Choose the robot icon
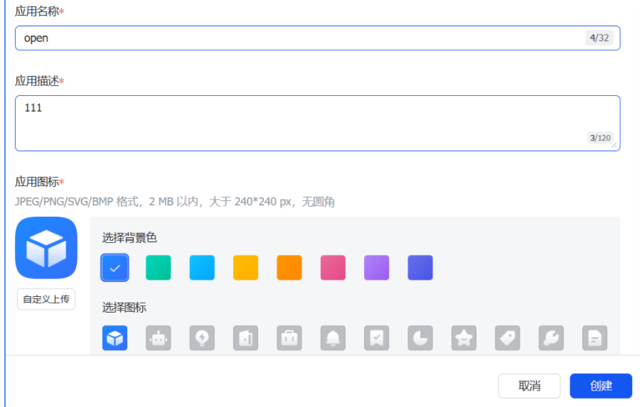The width and height of the screenshot is (640, 407). (158, 338)
